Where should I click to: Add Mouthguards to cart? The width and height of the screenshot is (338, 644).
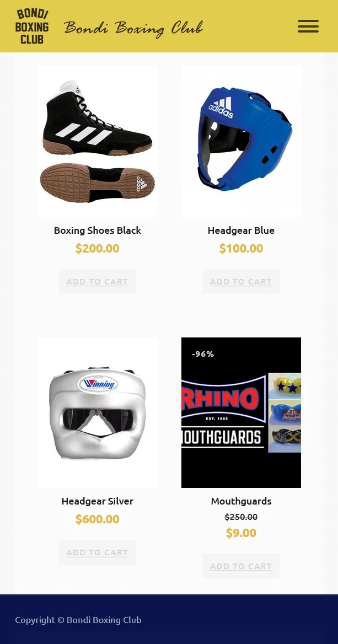(241, 566)
